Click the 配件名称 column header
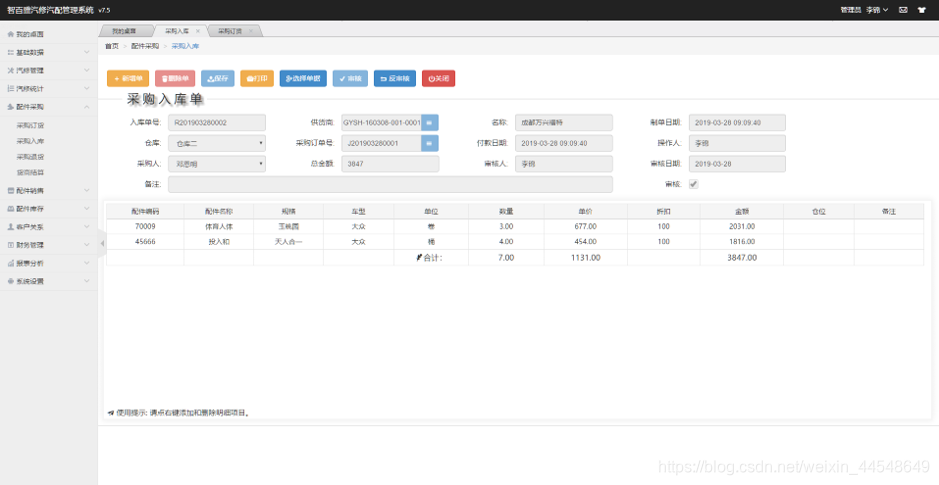The height and width of the screenshot is (485, 939). [219, 211]
